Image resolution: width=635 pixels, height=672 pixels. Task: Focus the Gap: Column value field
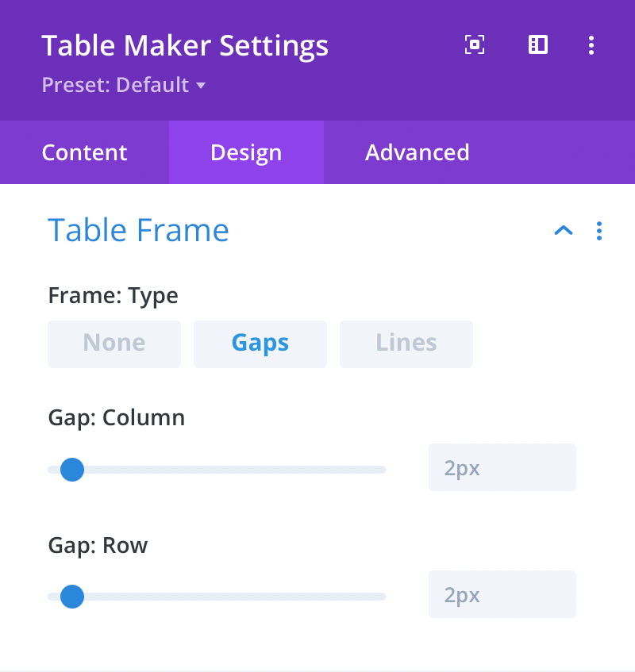pyautogui.click(x=502, y=467)
